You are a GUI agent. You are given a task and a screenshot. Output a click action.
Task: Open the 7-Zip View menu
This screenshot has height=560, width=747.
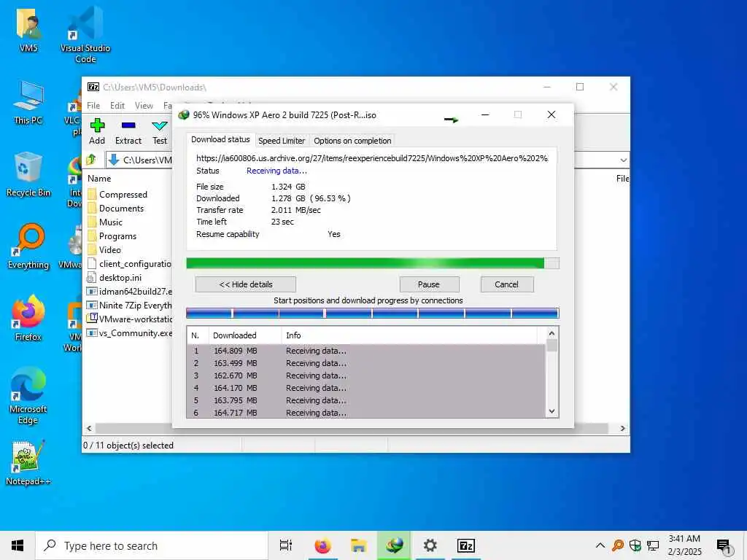[144, 106]
